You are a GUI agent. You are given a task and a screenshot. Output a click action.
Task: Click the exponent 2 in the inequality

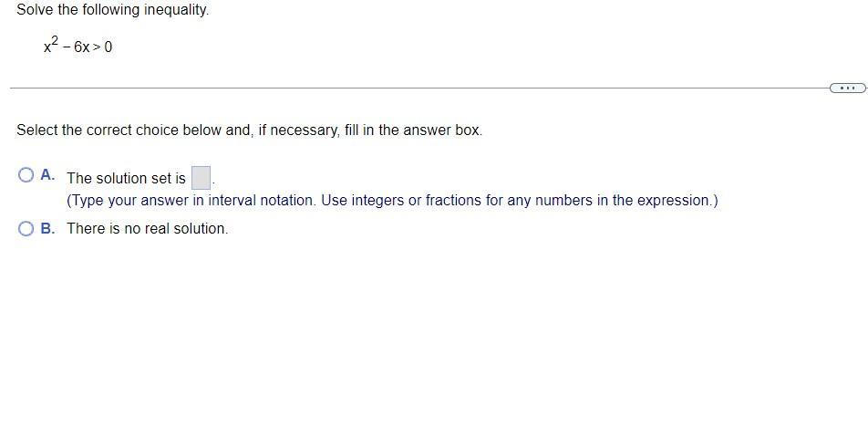[55, 40]
